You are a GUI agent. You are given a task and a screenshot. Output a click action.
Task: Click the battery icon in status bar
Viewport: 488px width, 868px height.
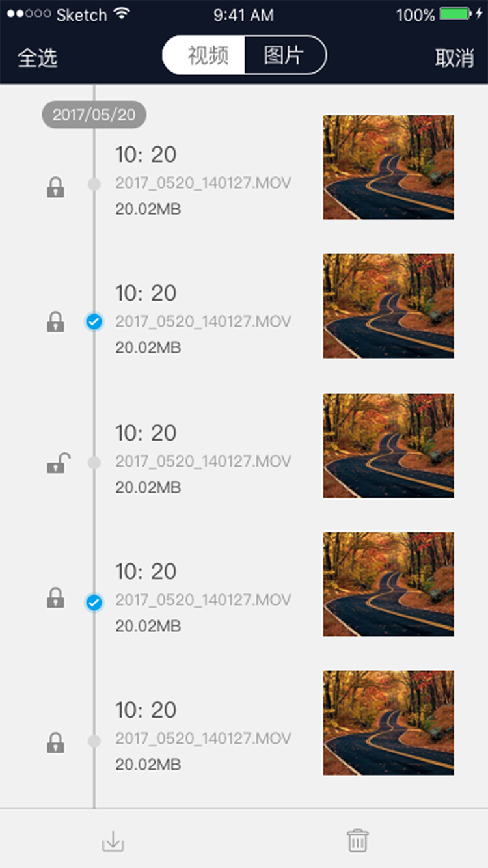(455, 14)
